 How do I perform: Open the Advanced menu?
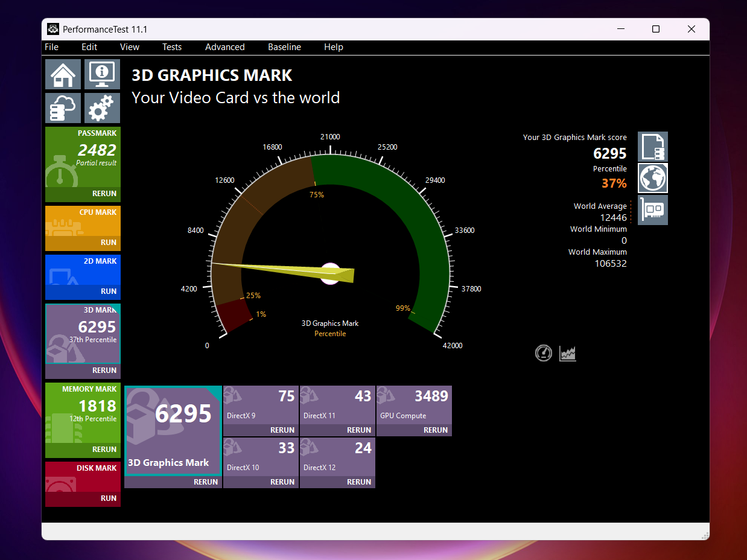224,47
